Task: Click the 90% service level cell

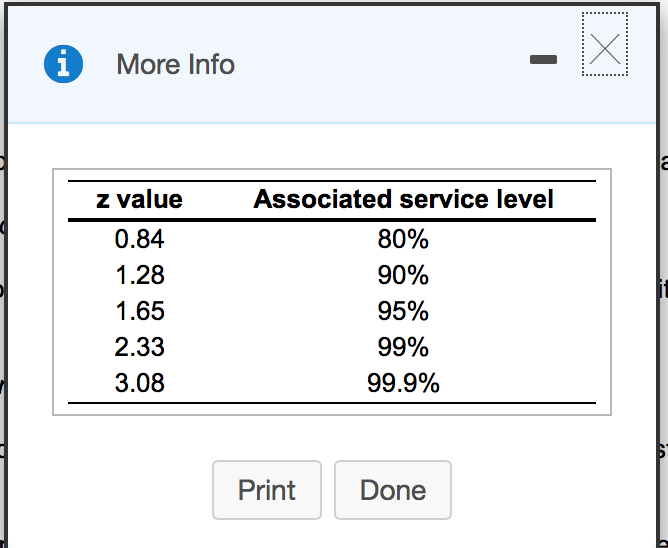Action: tap(403, 275)
